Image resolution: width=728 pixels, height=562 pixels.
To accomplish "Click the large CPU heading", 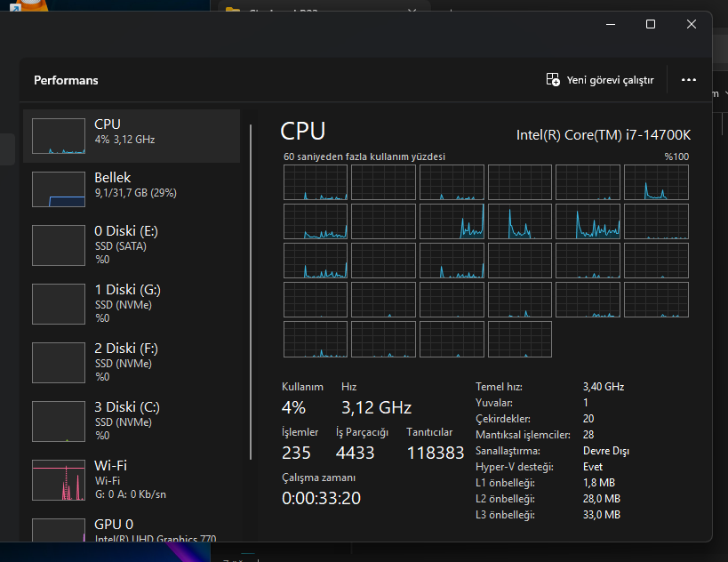I will (303, 131).
